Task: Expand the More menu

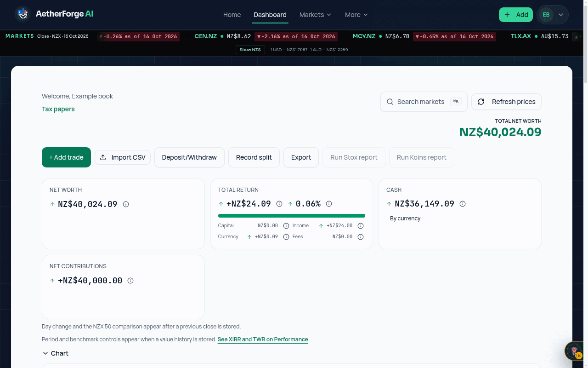Action: [x=356, y=15]
